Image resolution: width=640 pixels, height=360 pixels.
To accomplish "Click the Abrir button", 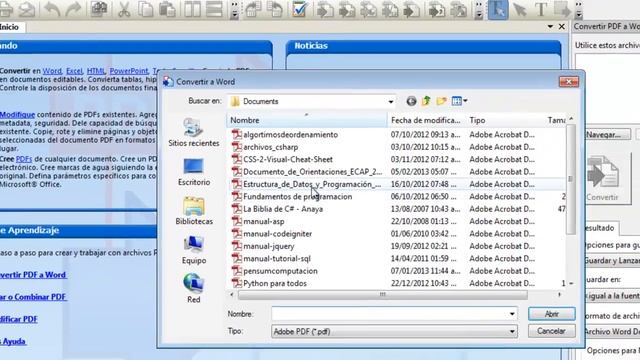I will 551,314.
